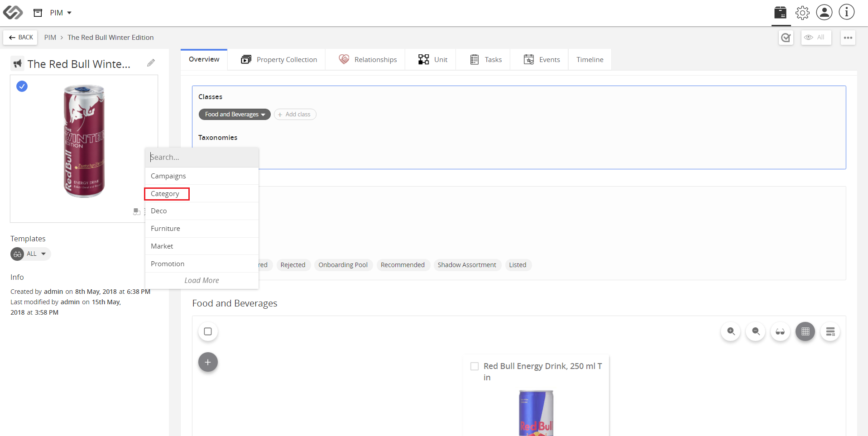Image resolution: width=868 pixels, height=436 pixels.
Task: Select Market from the taxonomy list
Action: pyautogui.click(x=202, y=246)
